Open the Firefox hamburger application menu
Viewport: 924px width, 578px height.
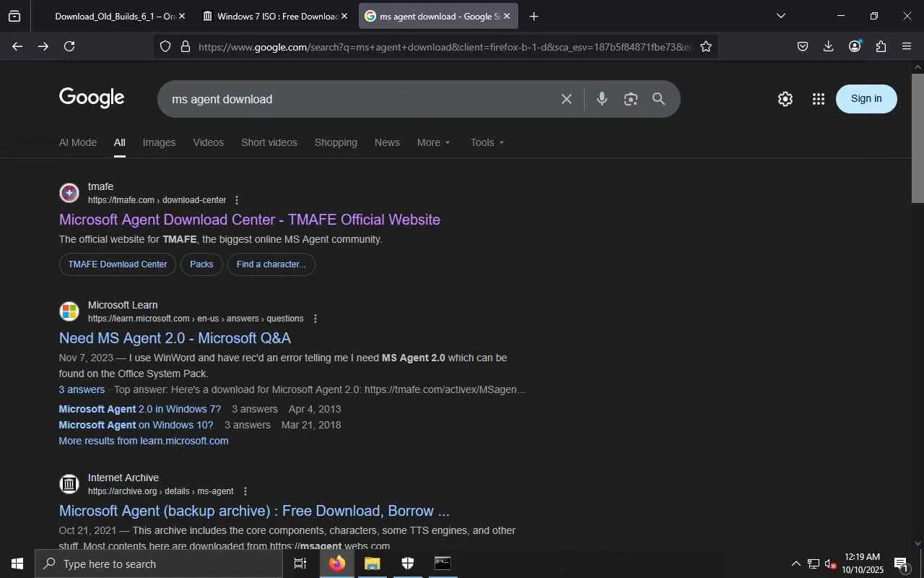[907, 46]
